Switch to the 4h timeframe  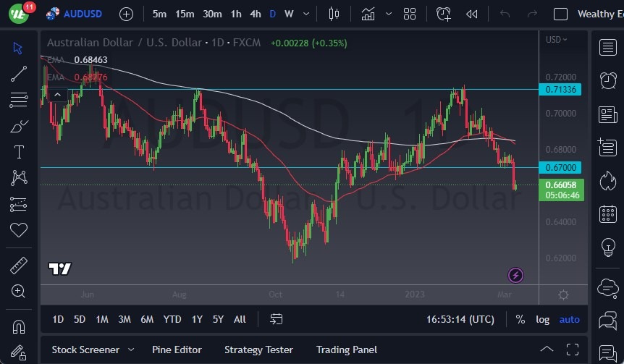pyautogui.click(x=256, y=14)
